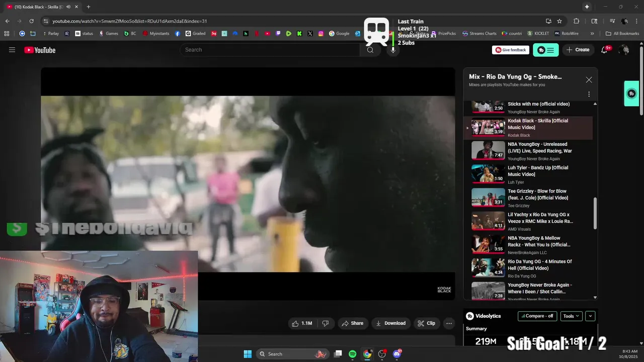Open the Mix playlist three-dot options
Screen dimensions: 644x362
point(589,94)
